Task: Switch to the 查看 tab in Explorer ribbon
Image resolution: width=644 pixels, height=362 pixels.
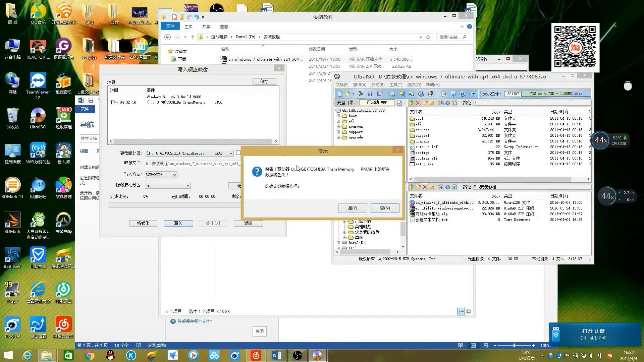Action: [224, 26]
